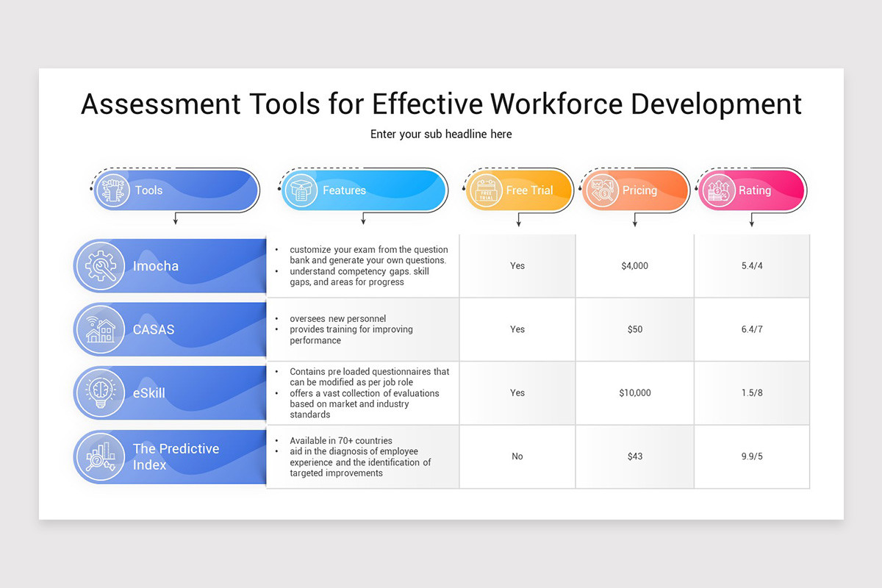
Task: Toggle the No cell for Predictive Index trial
Action: pos(517,456)
